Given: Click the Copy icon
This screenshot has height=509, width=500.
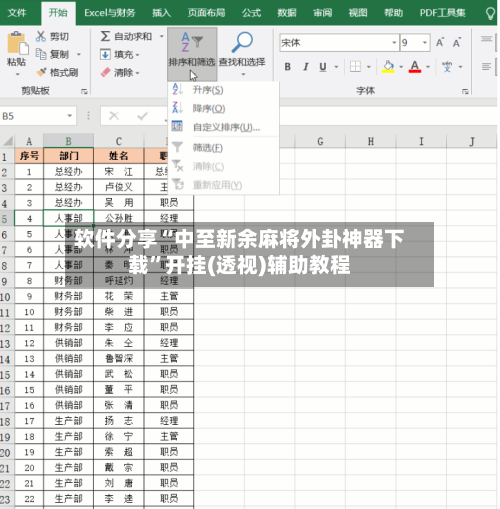Looking at the screenshot, I should point(41,54).
